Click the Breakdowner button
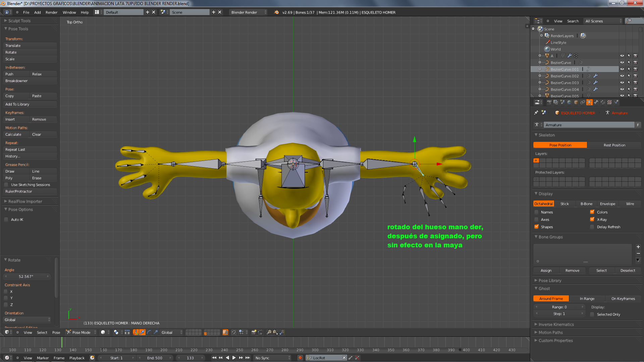The width and height of the screenshot is (644, 362). point(30,81)
